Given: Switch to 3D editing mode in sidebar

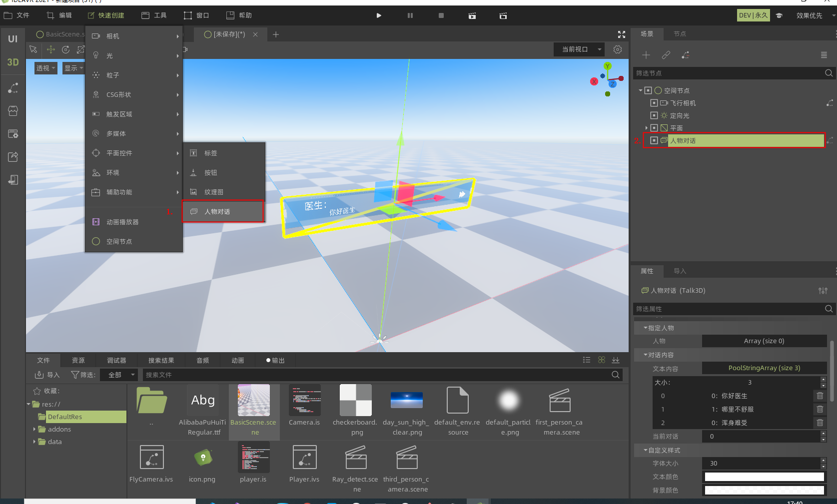Looking at the screenshot, I should (13, 62).
